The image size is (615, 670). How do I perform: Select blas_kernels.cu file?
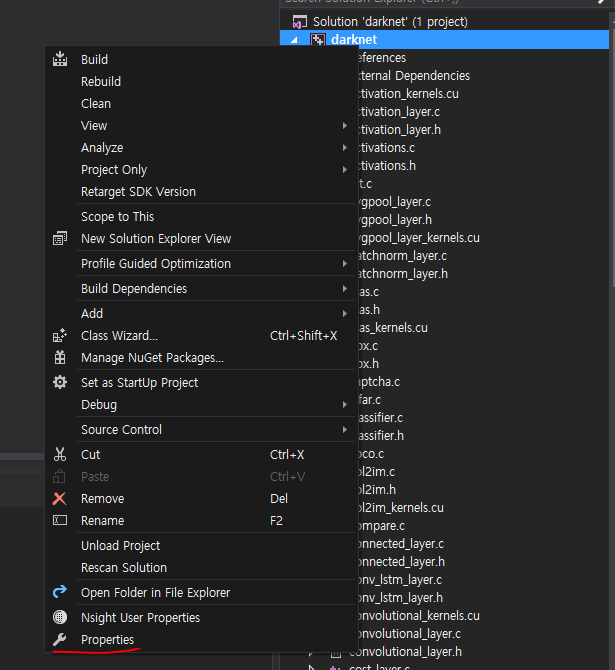click(393, 328)
